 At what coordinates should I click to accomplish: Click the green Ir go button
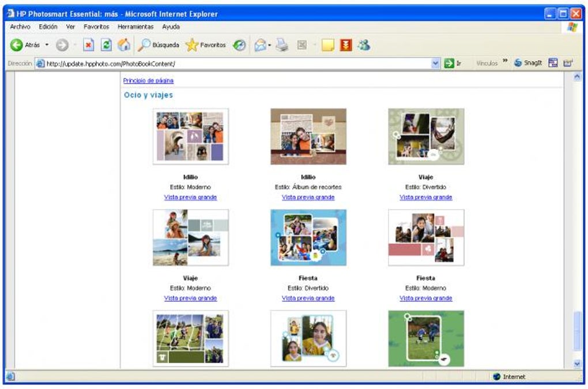453,63
